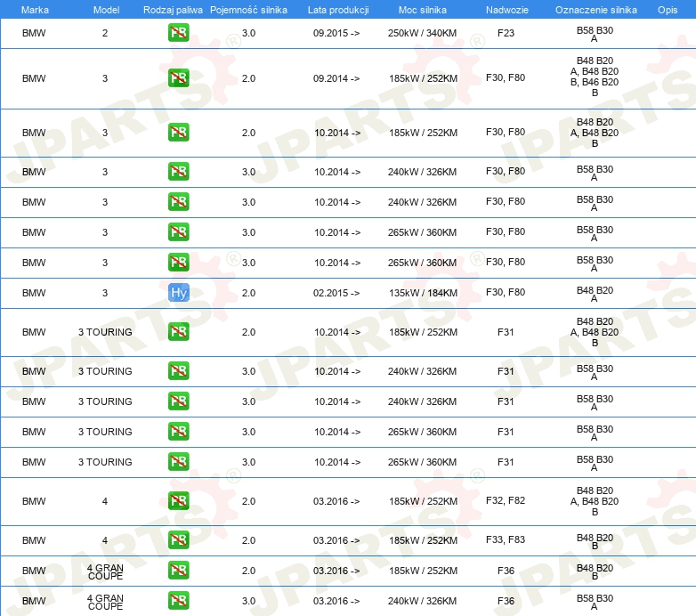Click the Oznaczenie silnika column header
The height and width of the screenshot is (616, 696).
click(x=595, y=10)
